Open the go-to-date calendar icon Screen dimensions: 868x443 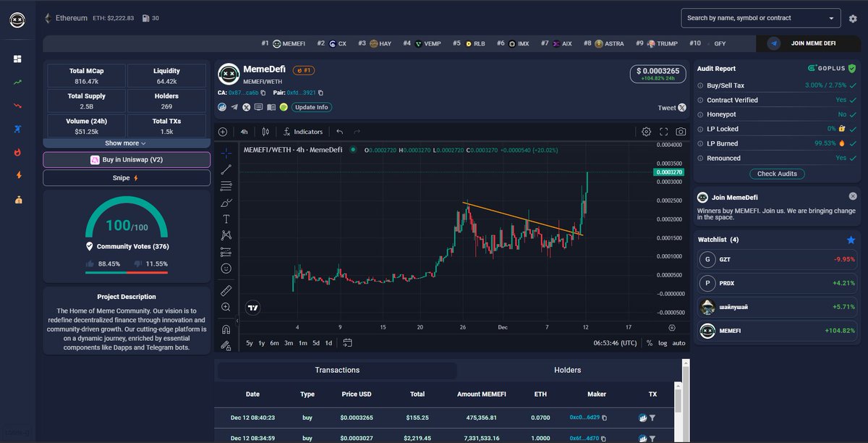(348, 342)
